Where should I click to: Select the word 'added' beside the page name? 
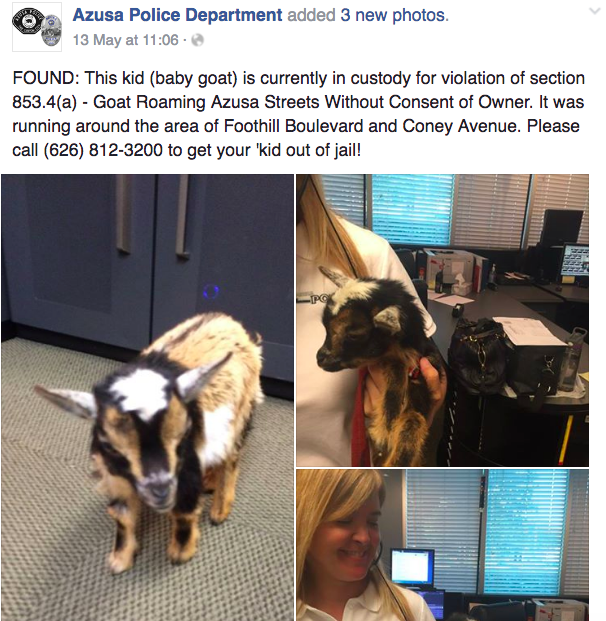pyautogui.click(x=311, y=15)
